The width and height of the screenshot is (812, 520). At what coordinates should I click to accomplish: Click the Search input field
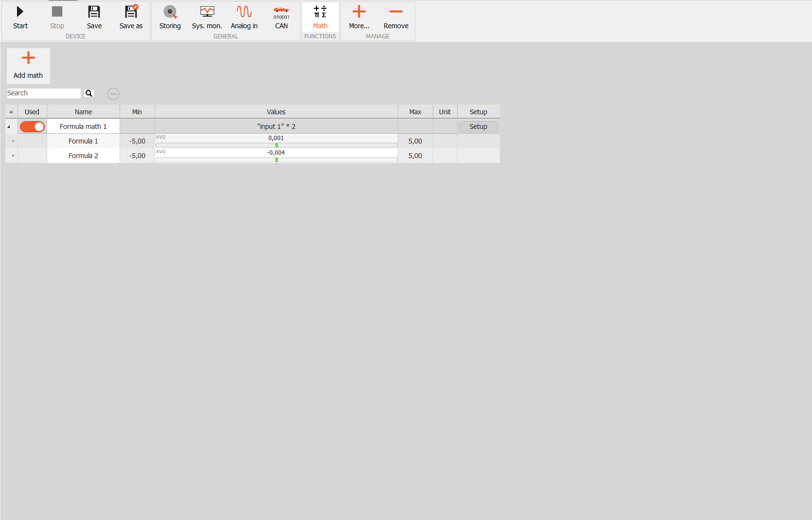(x=44, y=93)
